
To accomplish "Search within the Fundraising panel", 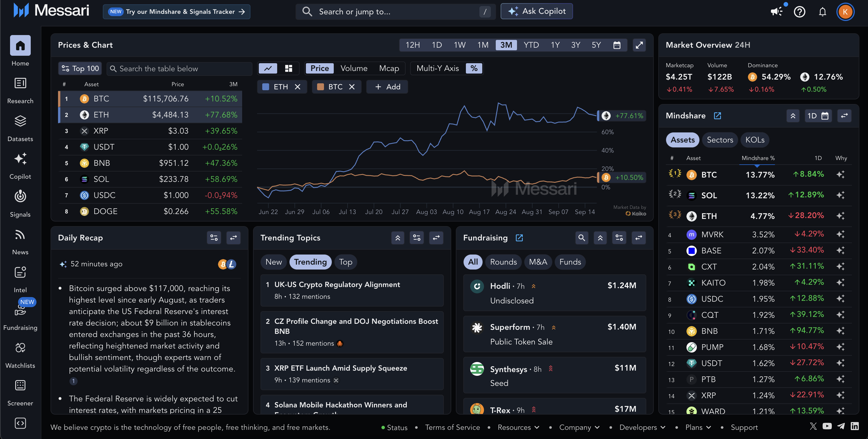I will coord(582,238).
